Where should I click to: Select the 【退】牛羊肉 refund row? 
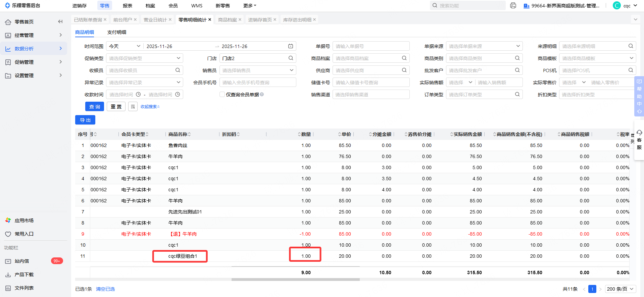tap(352, 234)
